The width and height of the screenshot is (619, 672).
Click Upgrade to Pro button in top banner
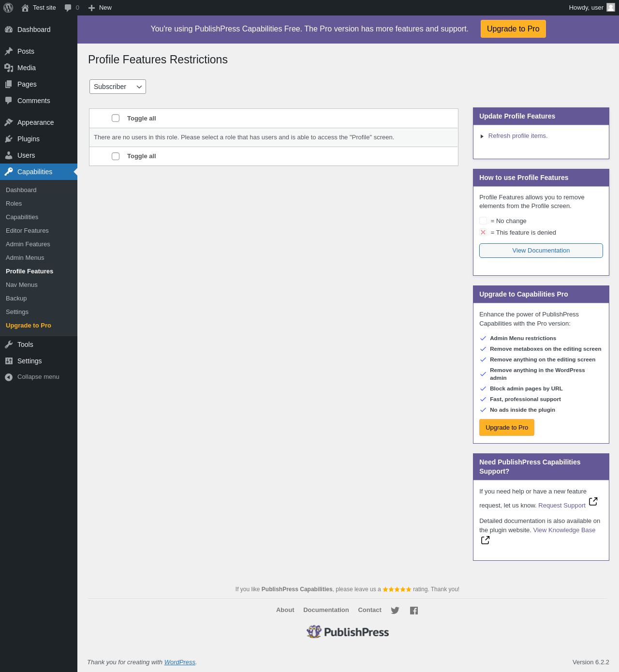click(513, 29)
